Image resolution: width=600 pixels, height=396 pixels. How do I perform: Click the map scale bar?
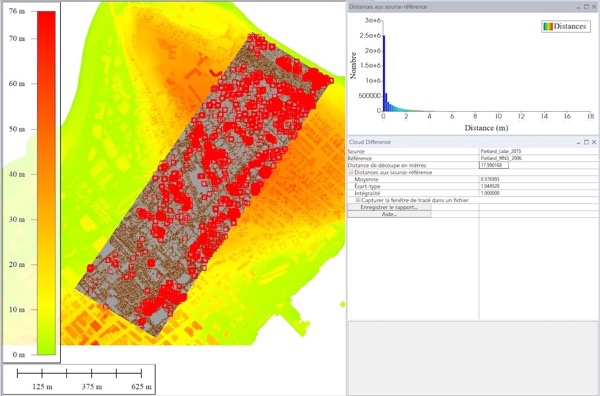(79, 373)
